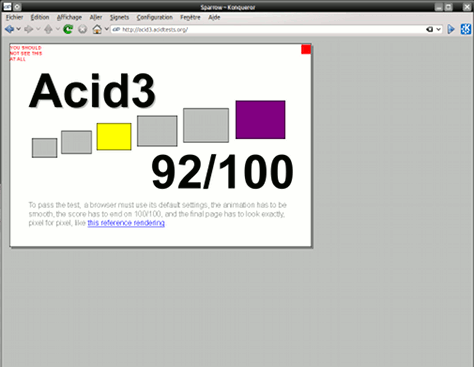The height and width of the screenshot is (367, 474).
Task: Click the Back navigation arrow
Action: coord(9,29)
